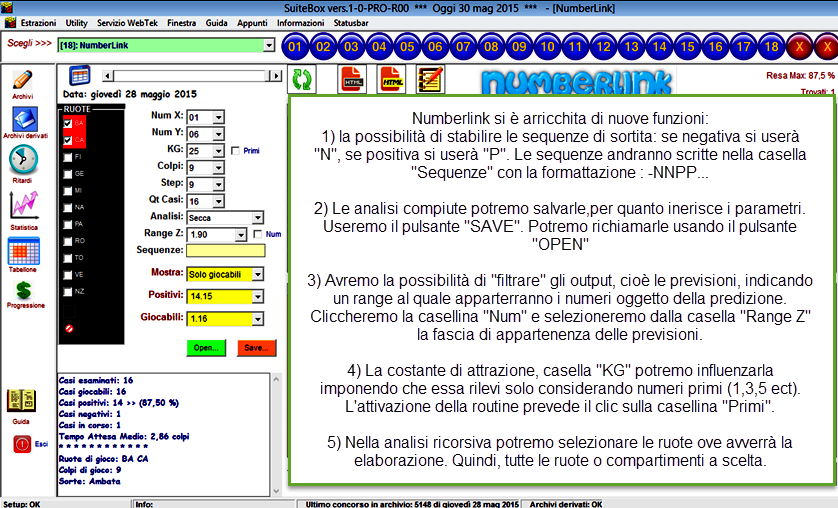The image size is (838, 508).
Task: Open the Mostra Solo giocabili dropdown
Action: (x=258, y=275)
